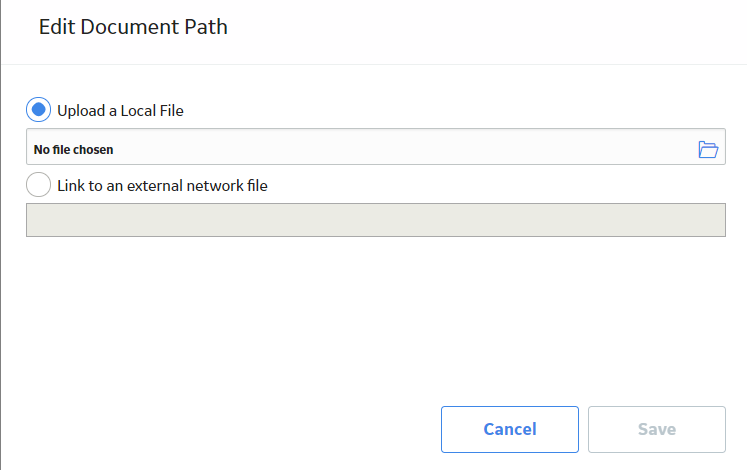Click the 'No file chosen' text
The image size is (747, 470).
73,150
